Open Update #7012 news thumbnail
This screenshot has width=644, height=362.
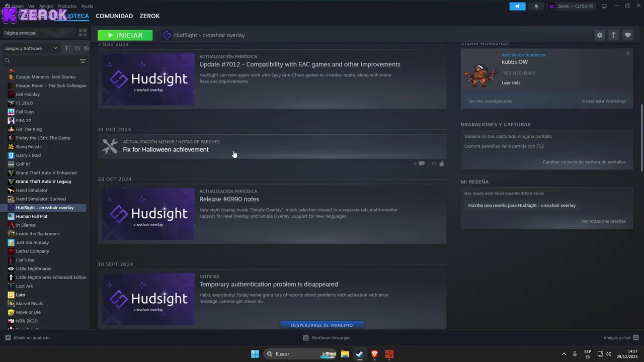click(x=148, y=79)
